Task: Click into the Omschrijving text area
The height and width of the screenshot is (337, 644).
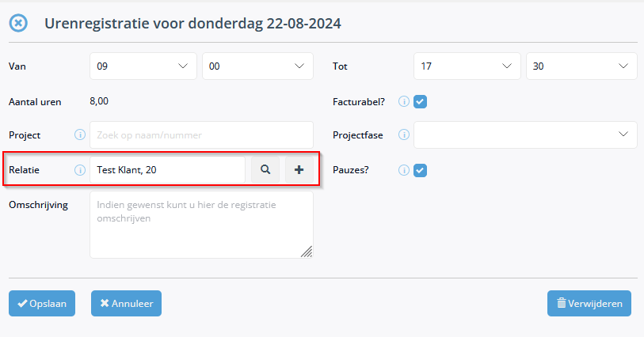Action: point(202,225)
